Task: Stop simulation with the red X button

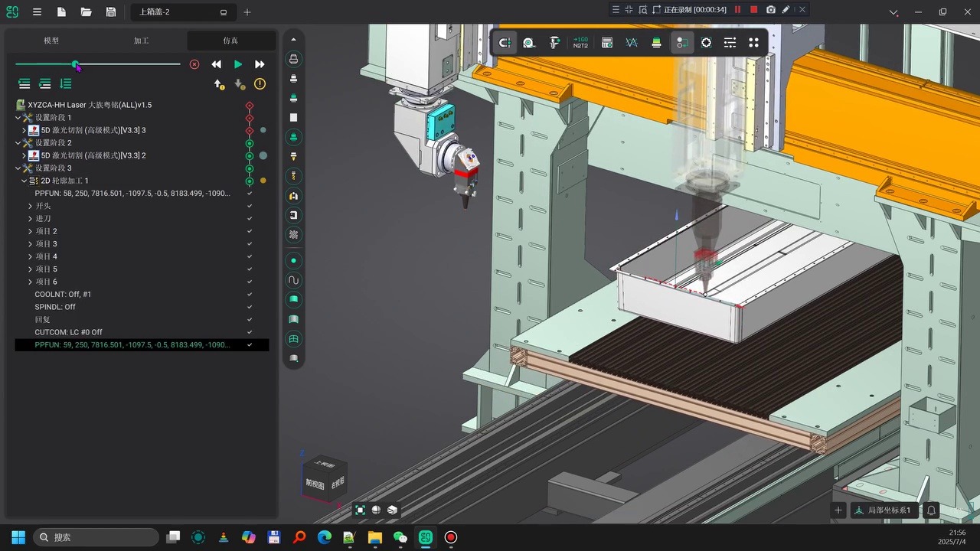Action: click(194, 64)
